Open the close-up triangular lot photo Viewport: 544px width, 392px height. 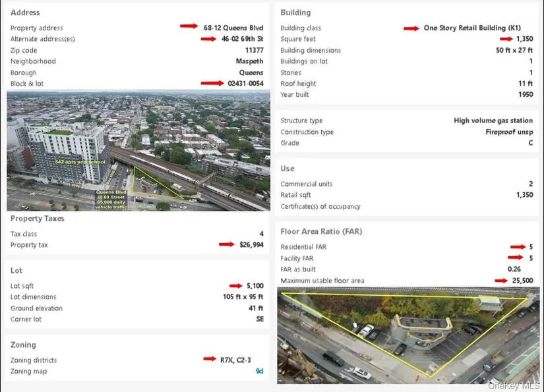[408, 335]
